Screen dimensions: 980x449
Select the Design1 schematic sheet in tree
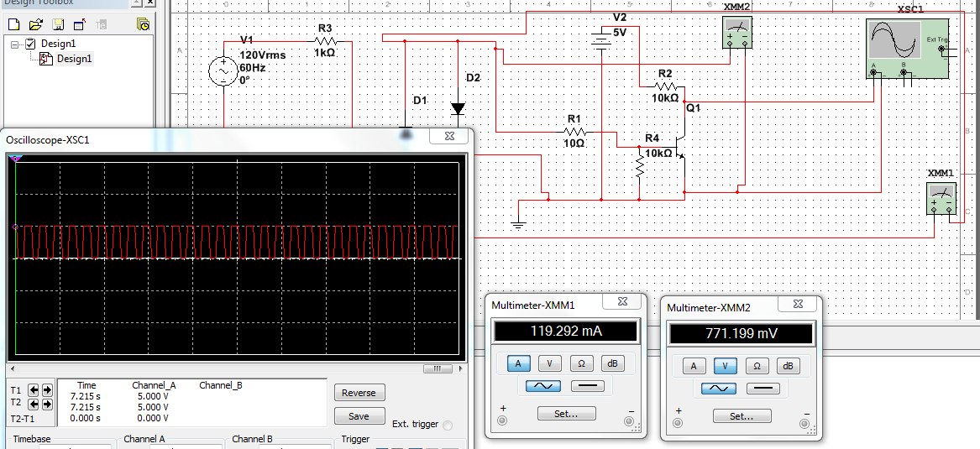(x=74, y=59)
